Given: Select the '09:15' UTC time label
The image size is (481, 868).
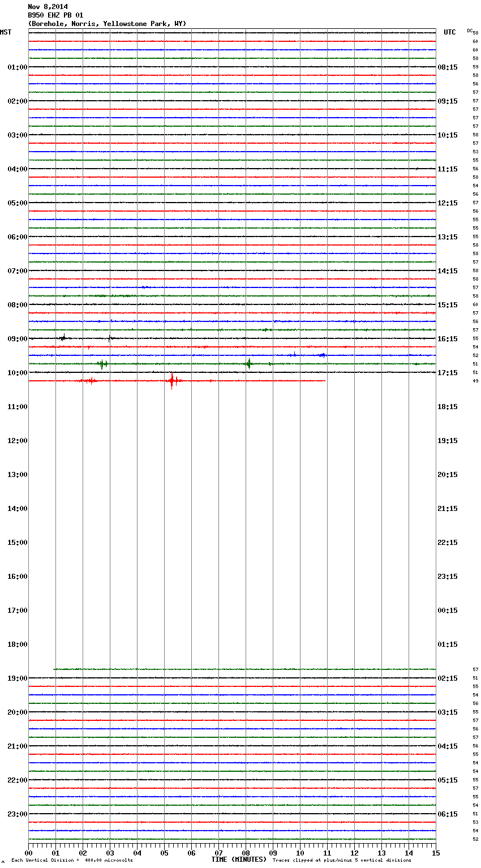Looking at the screenshot, I should pos(448,101).
